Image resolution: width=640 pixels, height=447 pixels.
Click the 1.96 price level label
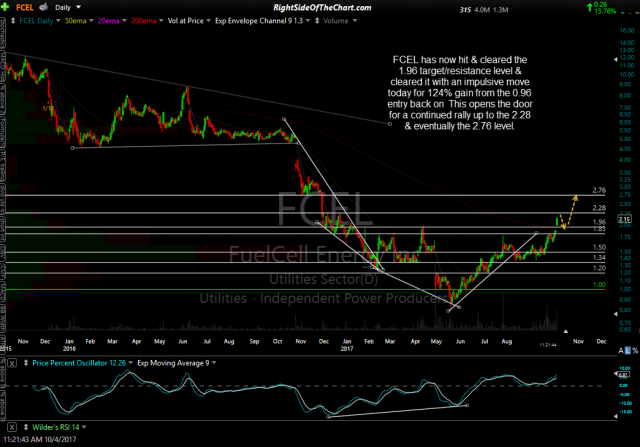point(599,222)
